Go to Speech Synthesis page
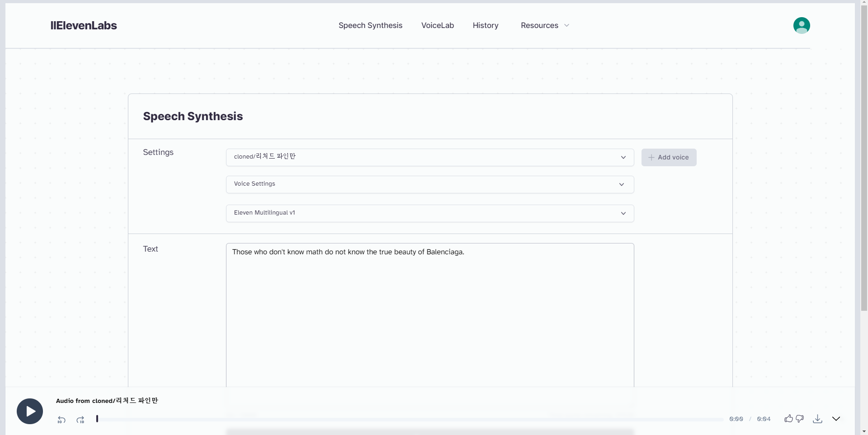 370,25
